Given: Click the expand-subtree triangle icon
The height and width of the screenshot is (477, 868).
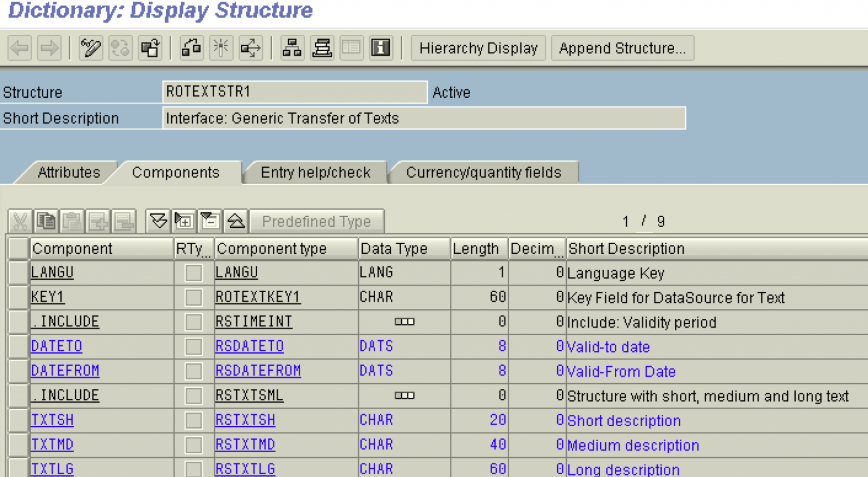Looking at the screenshot, I should tap(183, 220).
